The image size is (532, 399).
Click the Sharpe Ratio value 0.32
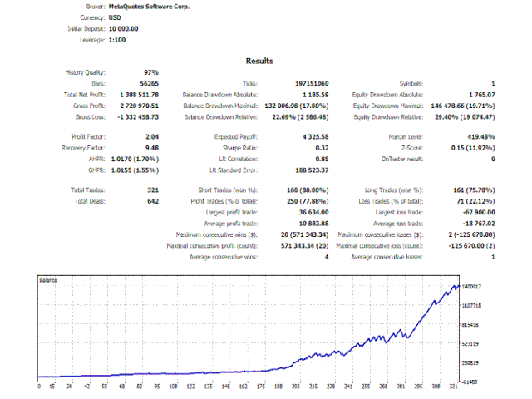point(322,148)
